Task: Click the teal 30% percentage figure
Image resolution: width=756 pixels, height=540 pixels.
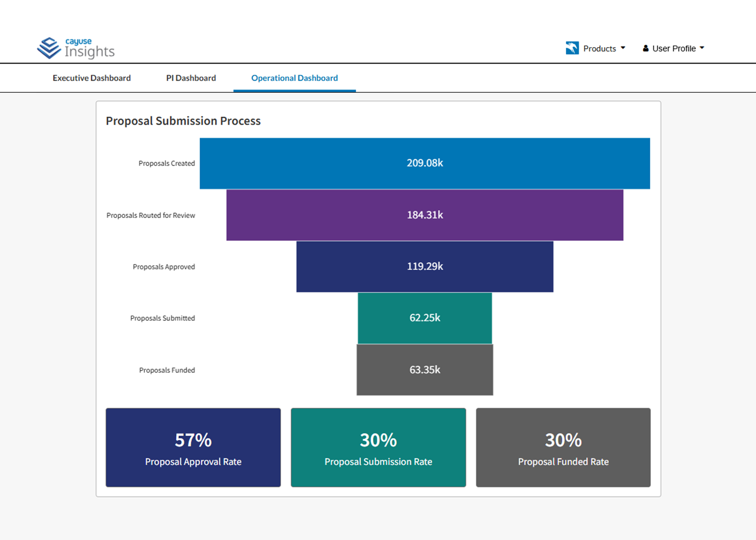Action: tap(378, 440)
